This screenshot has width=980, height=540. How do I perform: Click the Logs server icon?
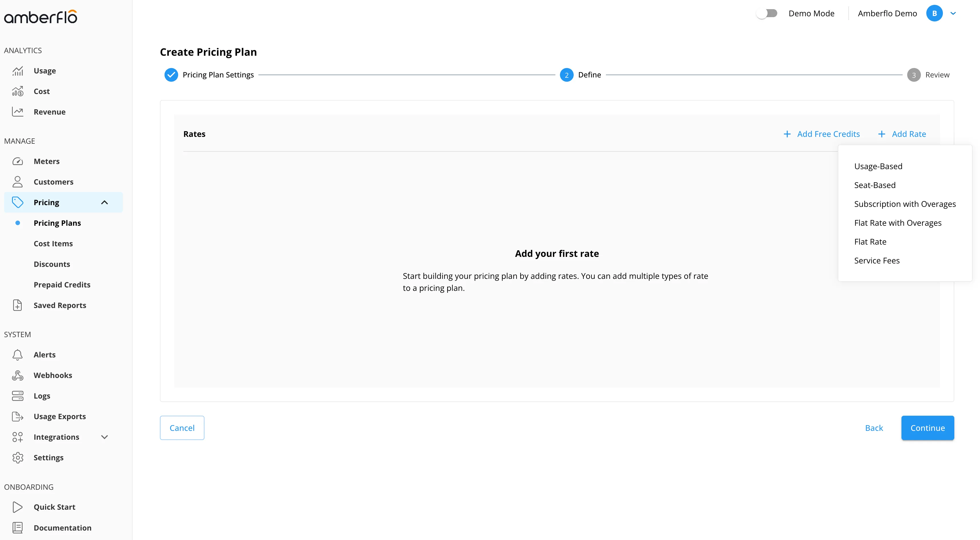(x=17, y=396)
